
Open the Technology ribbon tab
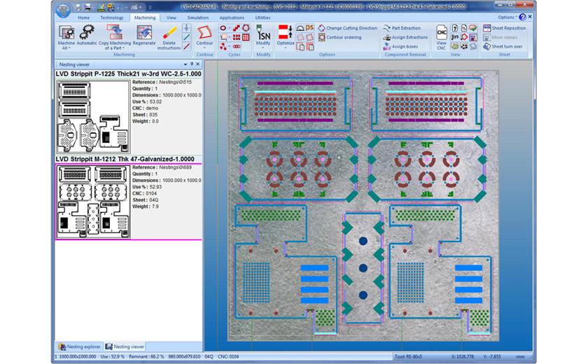pos(111,17)
